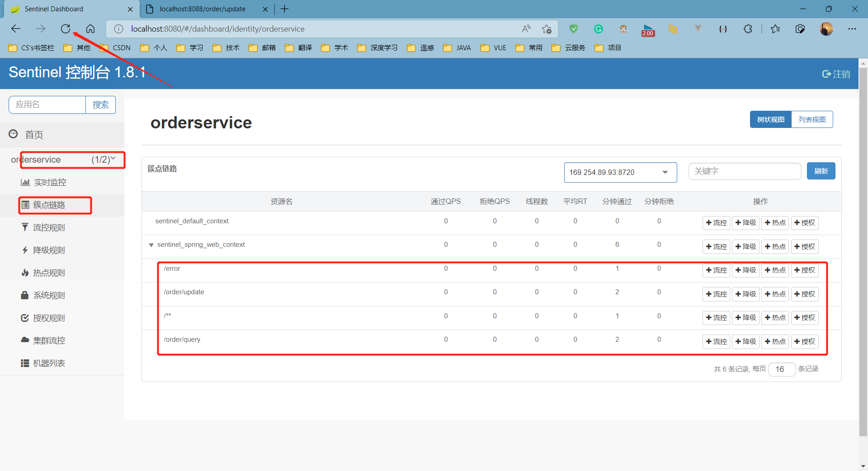The height and width of the screenshot is (471, 868).
Task: Open the CSDN bookmarks folder
Action: pyautogui.click(x=115, y=48)
